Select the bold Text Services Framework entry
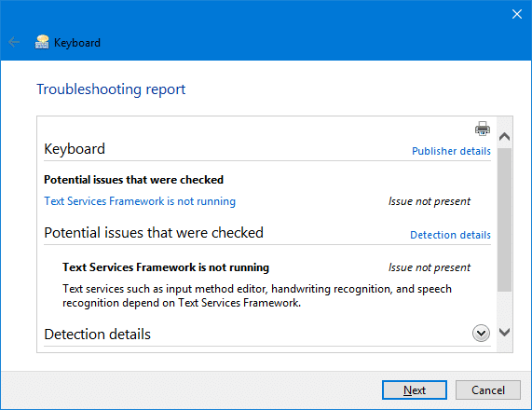Image resolution: width=532 pixels, height=410 pixels. coord(166,267)
